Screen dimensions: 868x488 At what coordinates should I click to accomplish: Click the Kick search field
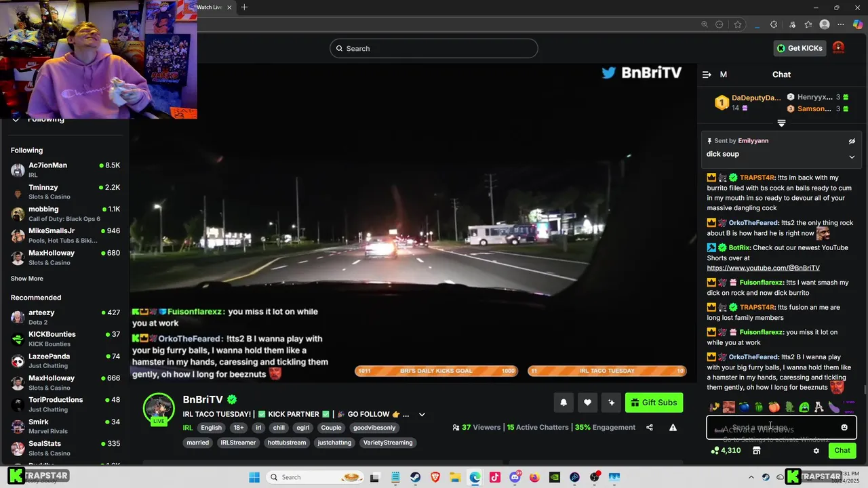click(x=434, y=48)
